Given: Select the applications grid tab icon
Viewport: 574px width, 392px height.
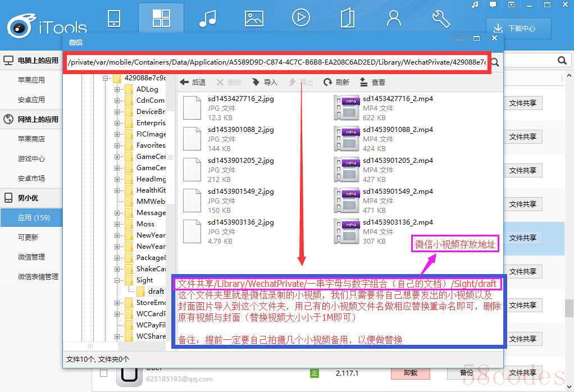Looking at the screenshot, I should (x=161, y=19).
